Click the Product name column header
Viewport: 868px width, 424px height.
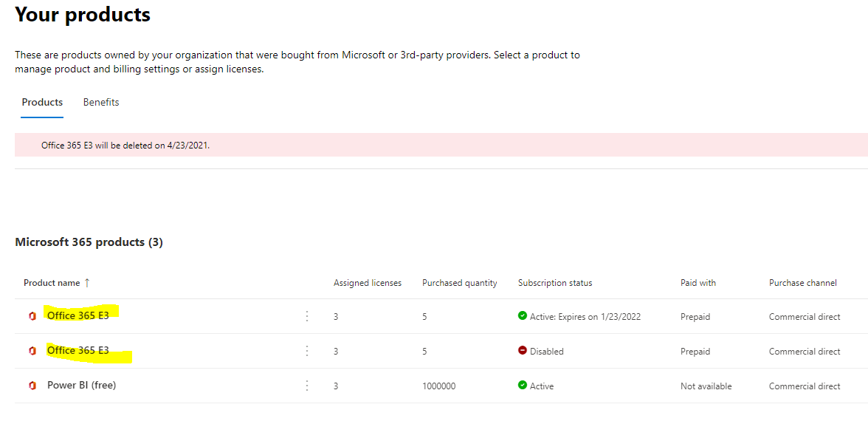click(x=51, y=283)
